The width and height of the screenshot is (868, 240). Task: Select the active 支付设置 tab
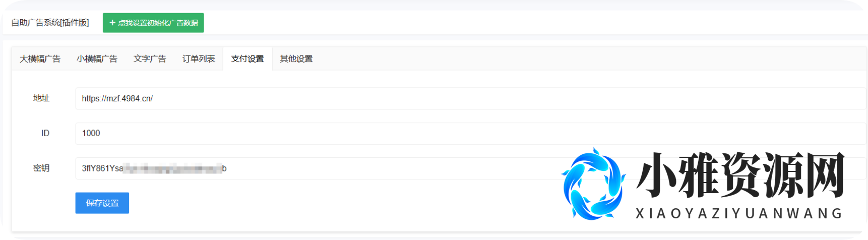click(x=247, y=59)
